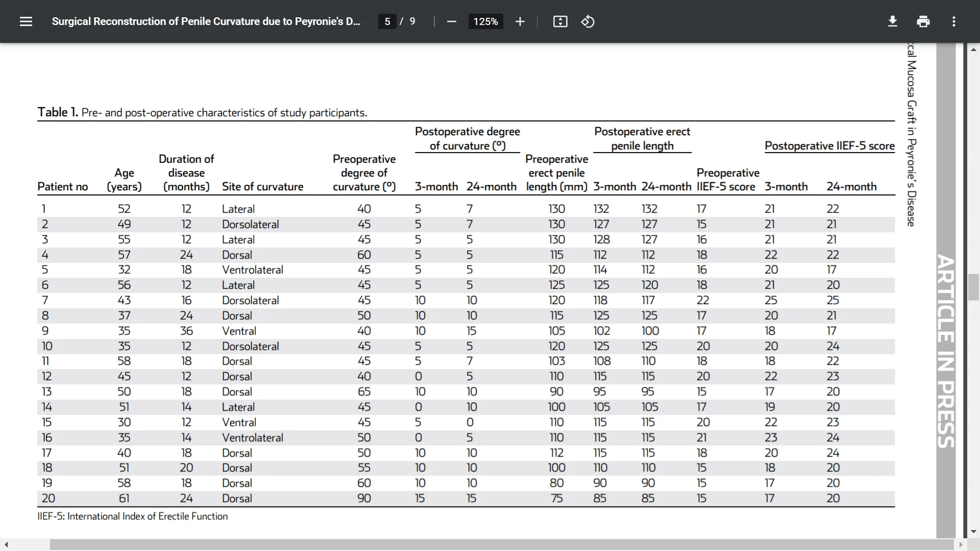Image resolution: width=980 pixels, height=551 pixels.
Task: Click age '61' in patient 20 row
Action: (x=124, y=498)
